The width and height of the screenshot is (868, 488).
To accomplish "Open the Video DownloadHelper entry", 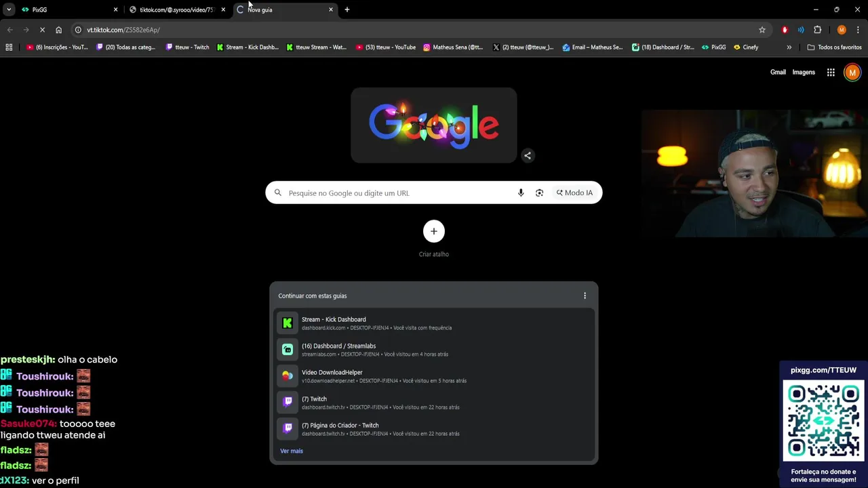I will 434,376.
